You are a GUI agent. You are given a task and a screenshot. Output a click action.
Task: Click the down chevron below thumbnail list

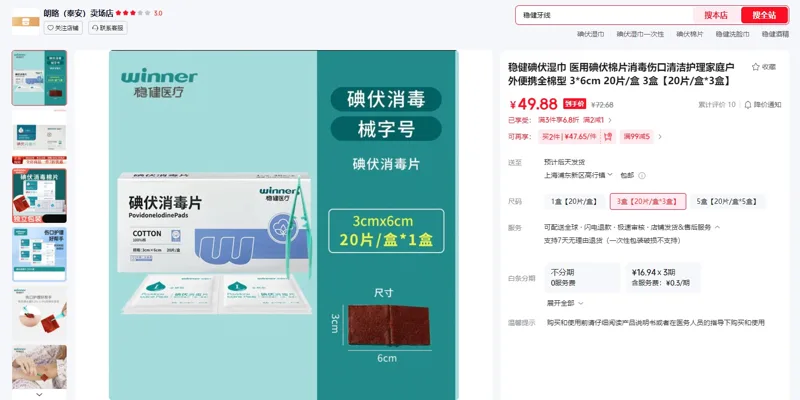[39, 394]
